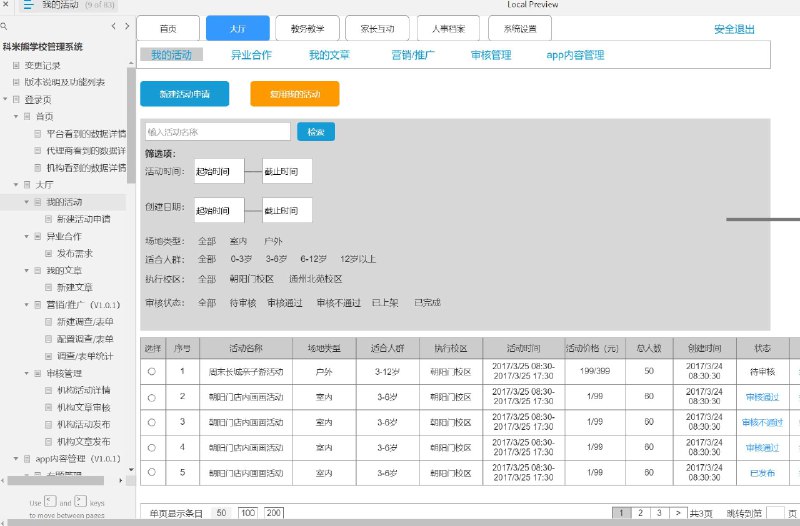Collapse the 异业合作 tree node arrow
This screenshot has width=800, height=526.
click(27, 236)
